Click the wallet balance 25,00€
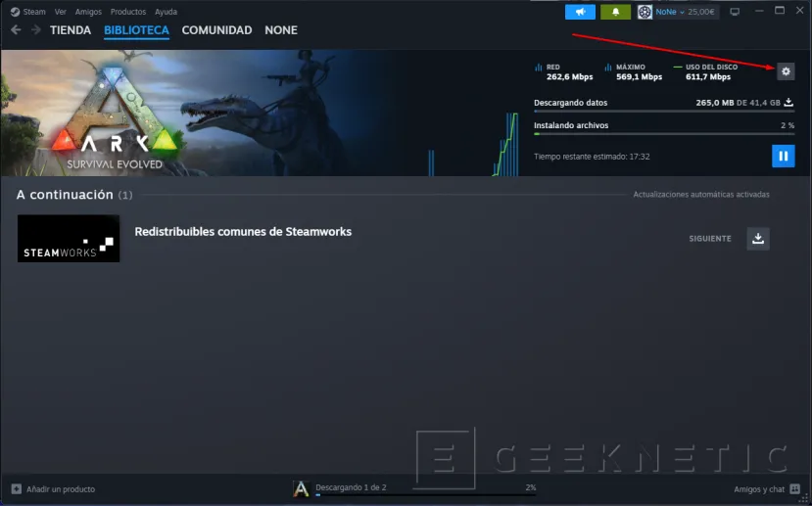The image size is (812, 506). tap(701, 12)
